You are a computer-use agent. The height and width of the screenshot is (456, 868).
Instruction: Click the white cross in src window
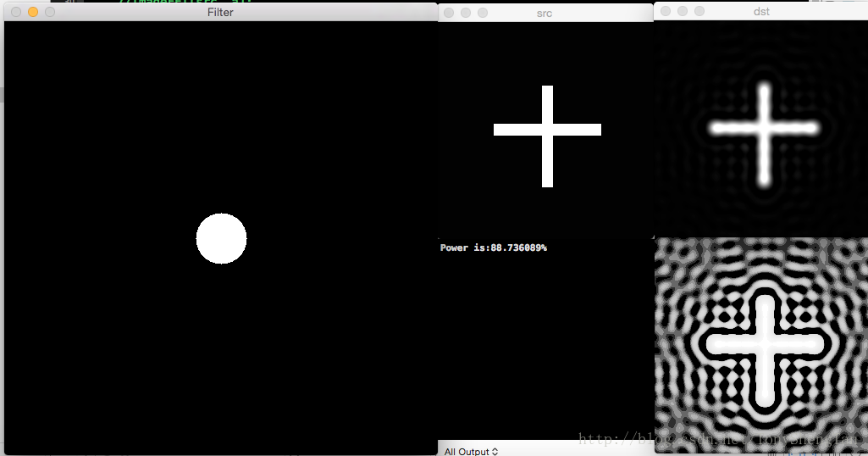(547, 131)
